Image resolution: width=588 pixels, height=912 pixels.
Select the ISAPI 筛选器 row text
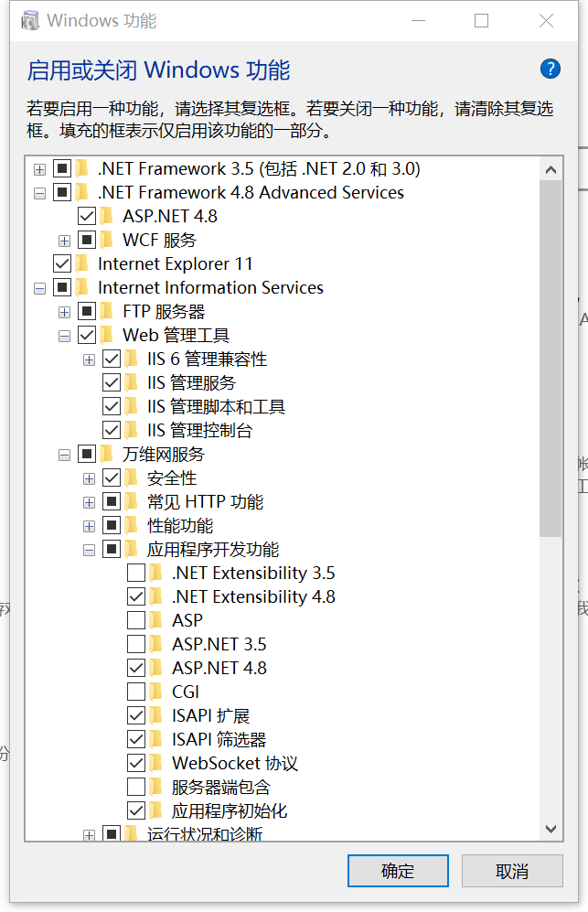pos(219,739)
